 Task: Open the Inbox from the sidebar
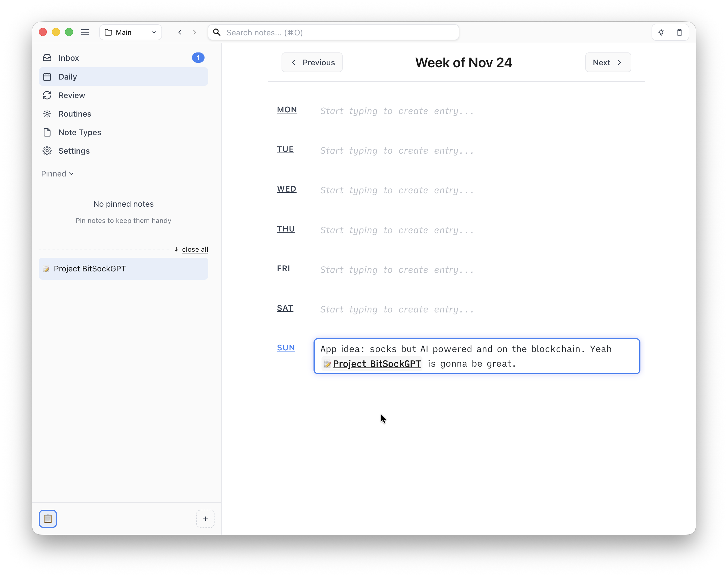tap(68, 58)
